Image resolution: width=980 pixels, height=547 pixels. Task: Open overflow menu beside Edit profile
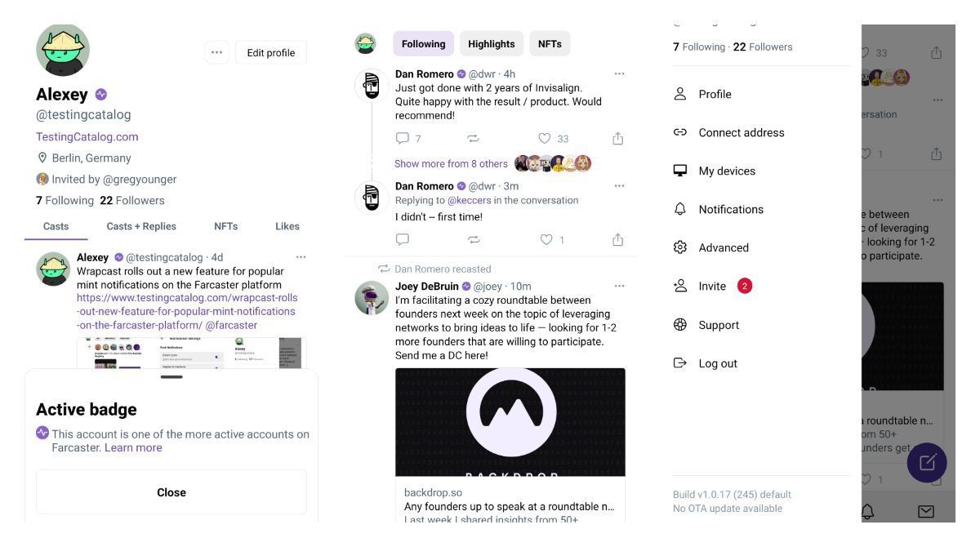216,51
